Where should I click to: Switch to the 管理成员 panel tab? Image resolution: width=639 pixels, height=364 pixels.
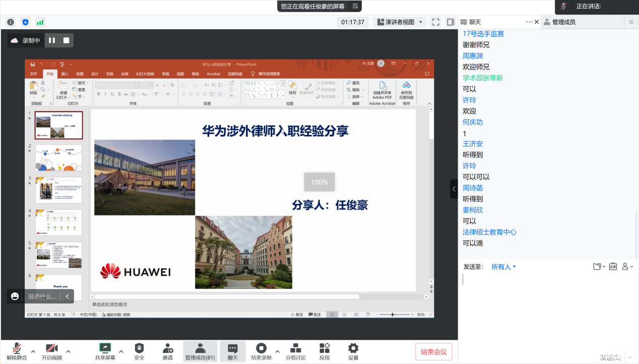(563, 22)
